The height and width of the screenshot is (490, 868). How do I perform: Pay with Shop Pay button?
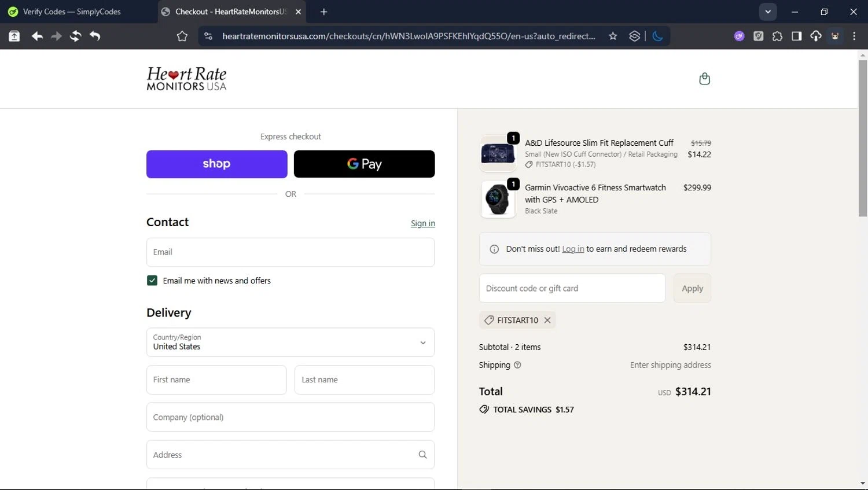pos(216,164)
